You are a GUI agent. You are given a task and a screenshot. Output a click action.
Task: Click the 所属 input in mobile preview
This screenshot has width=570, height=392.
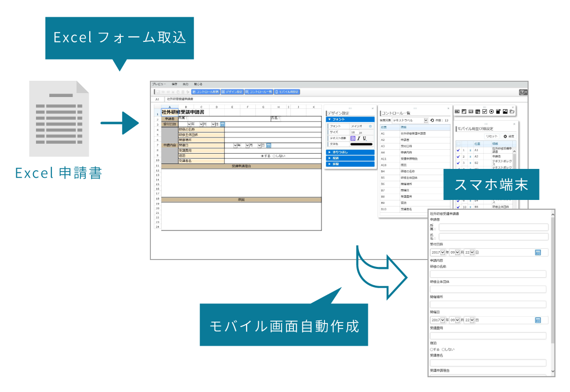(493, 228)
